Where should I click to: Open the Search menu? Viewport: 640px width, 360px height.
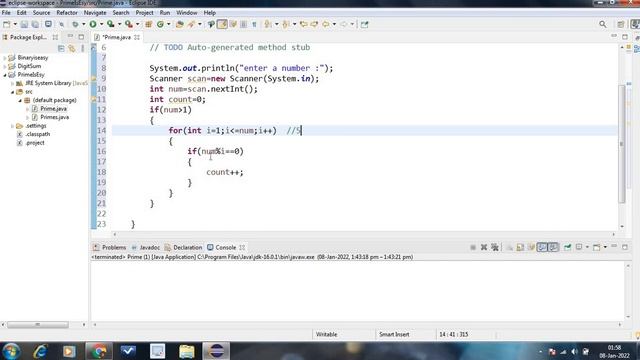click(121, 13)
